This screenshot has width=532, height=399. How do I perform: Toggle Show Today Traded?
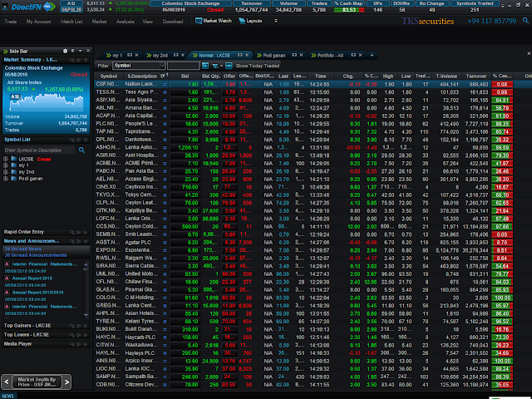point(258,66)
